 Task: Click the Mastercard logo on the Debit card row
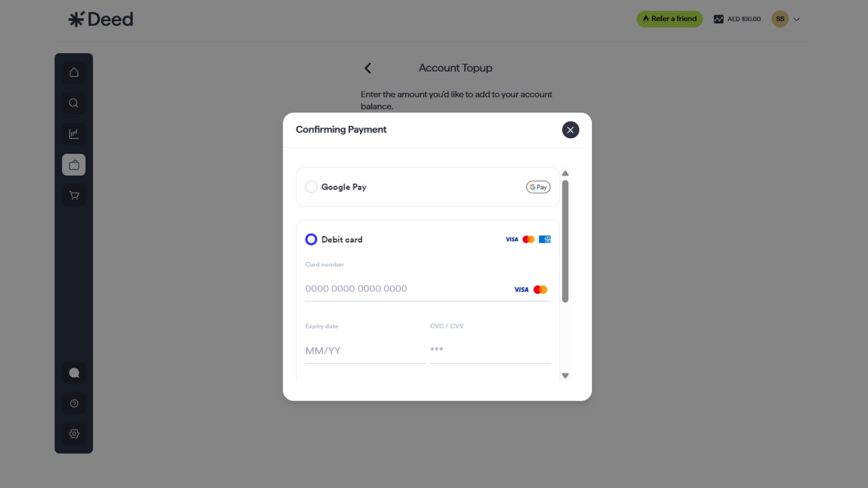(x=528, y=239)
